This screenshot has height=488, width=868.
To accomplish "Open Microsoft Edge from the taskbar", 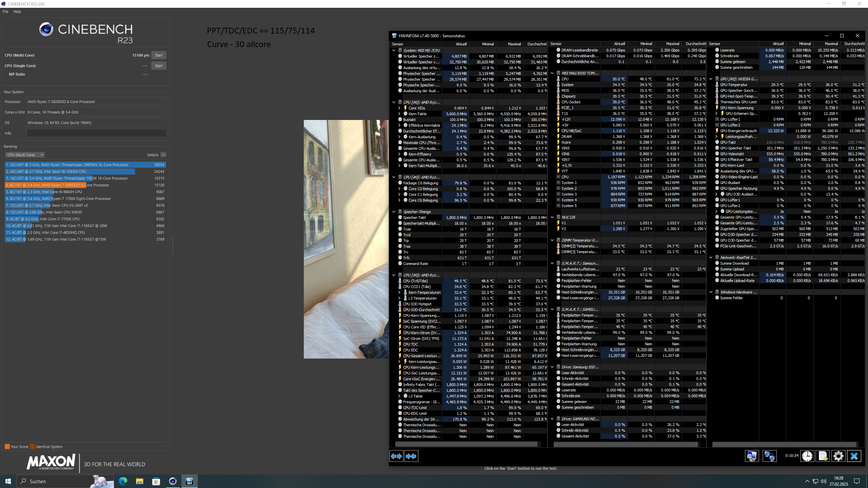I will (x=123, y=481).
